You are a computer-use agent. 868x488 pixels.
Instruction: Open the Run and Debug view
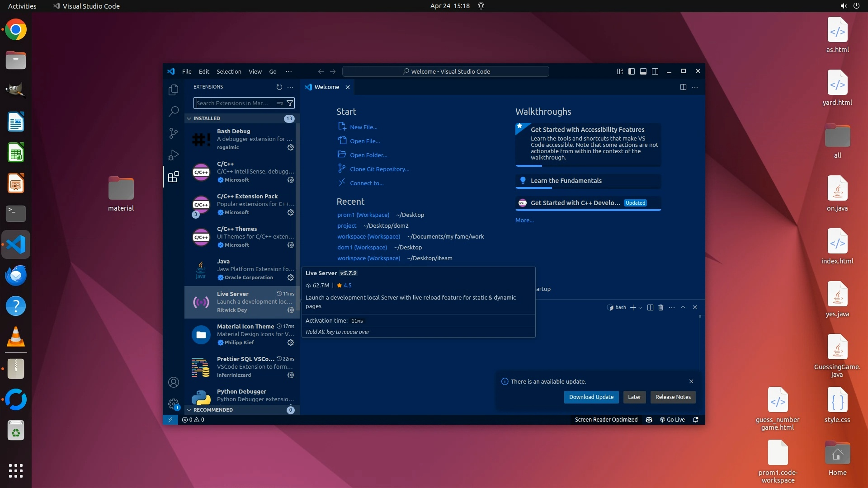click(173, 155)
